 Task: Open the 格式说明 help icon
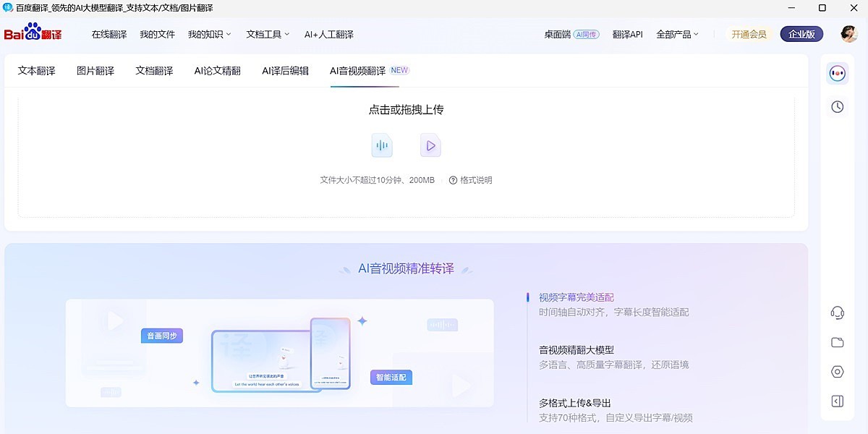452,180
